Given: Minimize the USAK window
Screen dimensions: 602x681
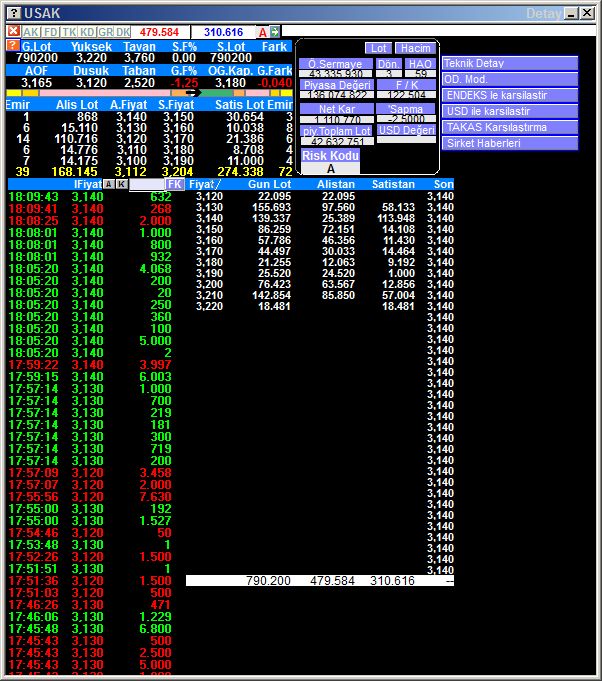Looking at the screenshot, I should click(571, 13).
